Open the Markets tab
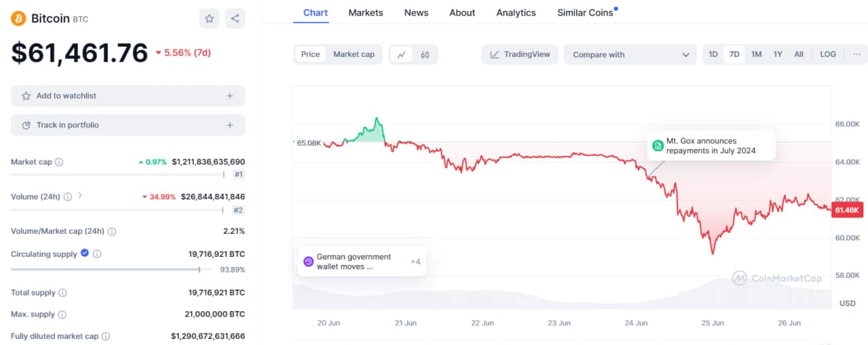 (x=366, y=12)
